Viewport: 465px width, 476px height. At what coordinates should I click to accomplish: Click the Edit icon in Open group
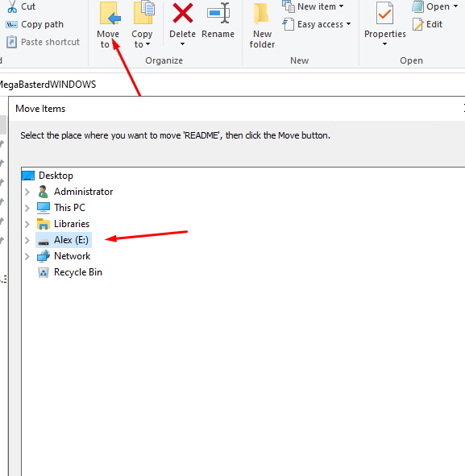click(418, 24)
